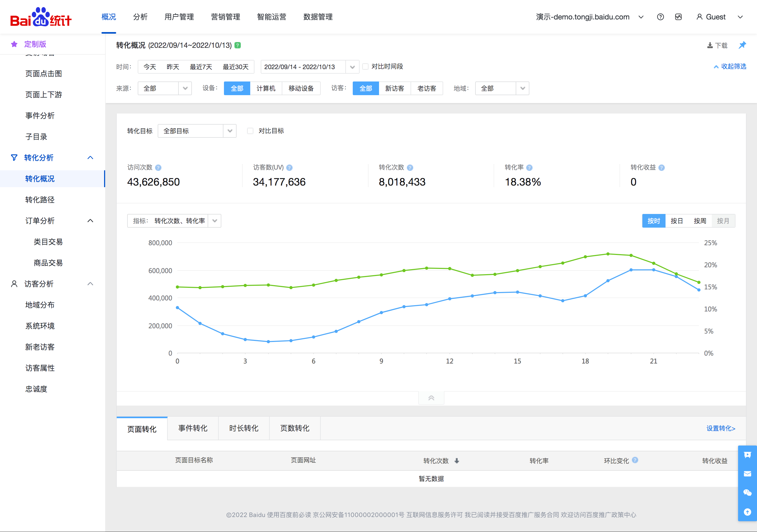Viewport: 757px width, 532px height.
Task: Switch chart granularity to 按周
Action: coord(700,221)
